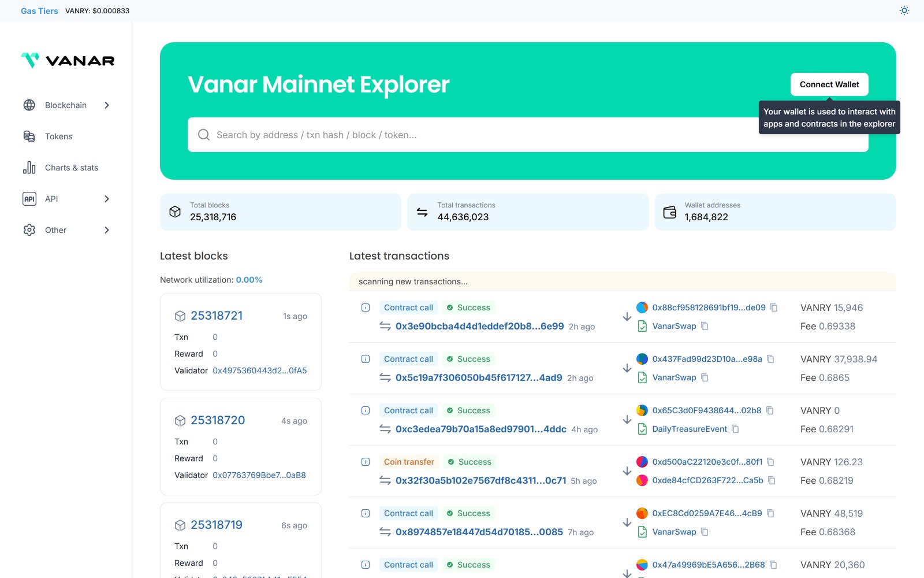Open block 25318720

[x=218, y=420]
